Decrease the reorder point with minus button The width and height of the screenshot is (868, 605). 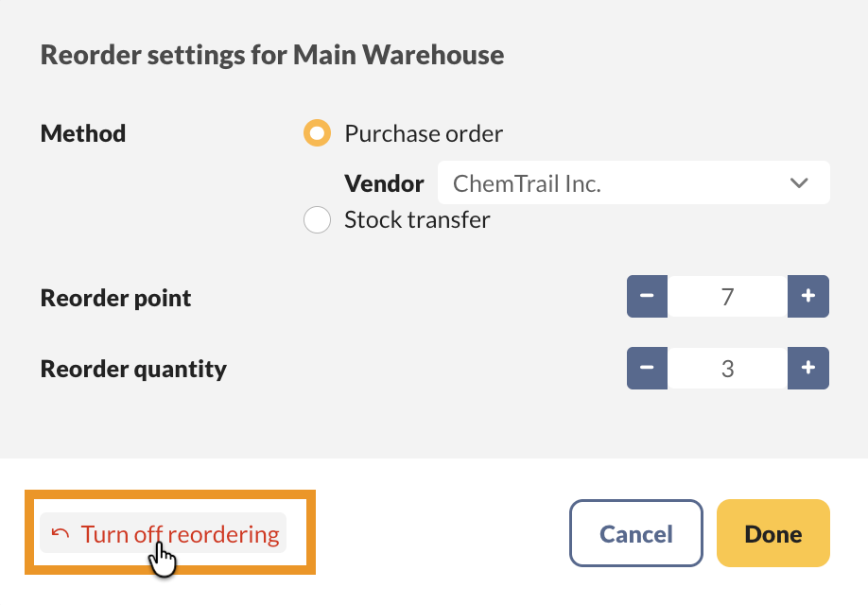[x=648, y=297]
